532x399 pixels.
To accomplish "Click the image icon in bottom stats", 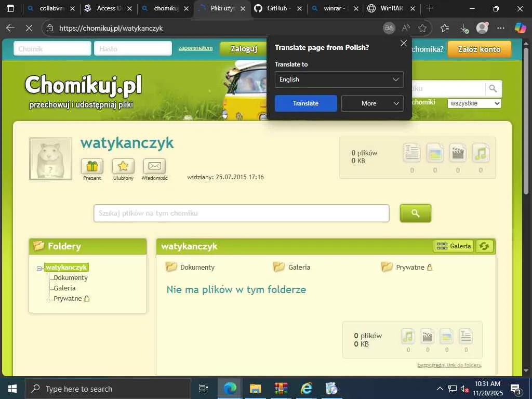I will pos(446,336).
